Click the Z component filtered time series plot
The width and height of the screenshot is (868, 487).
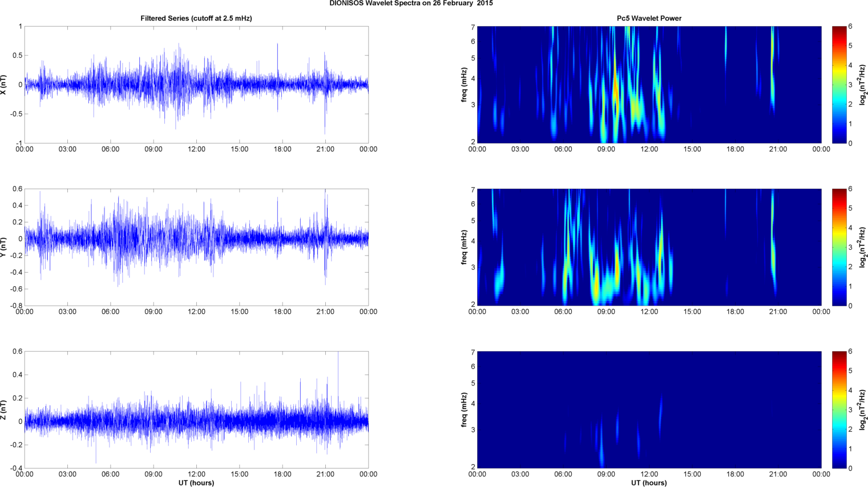click(x=196, y=409)
